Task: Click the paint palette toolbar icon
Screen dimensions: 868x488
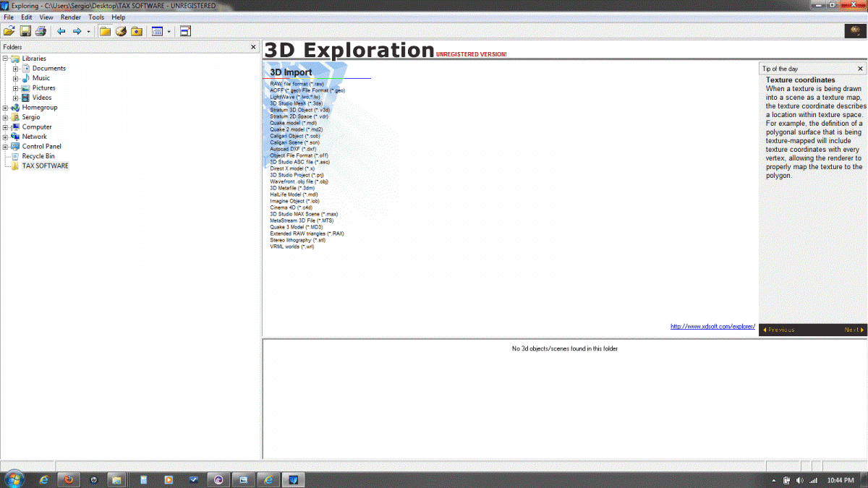Action: (x=121, y=31)
